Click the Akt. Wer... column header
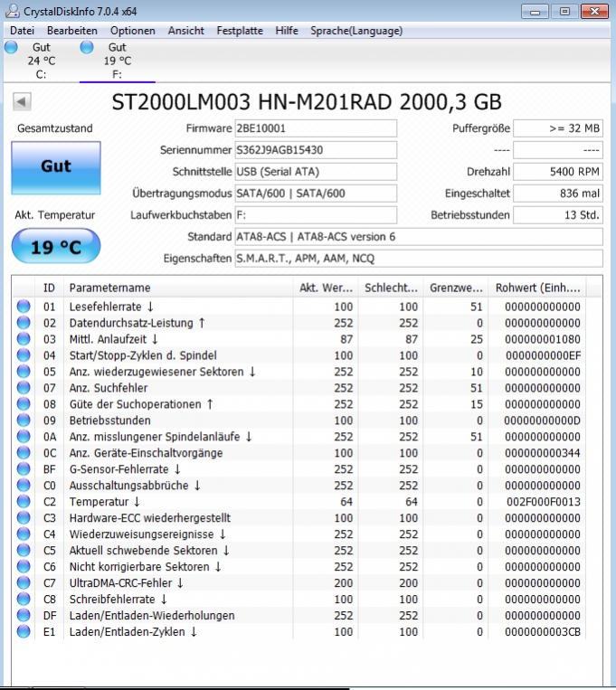This screenshot has height=690, width=616. 326,288
